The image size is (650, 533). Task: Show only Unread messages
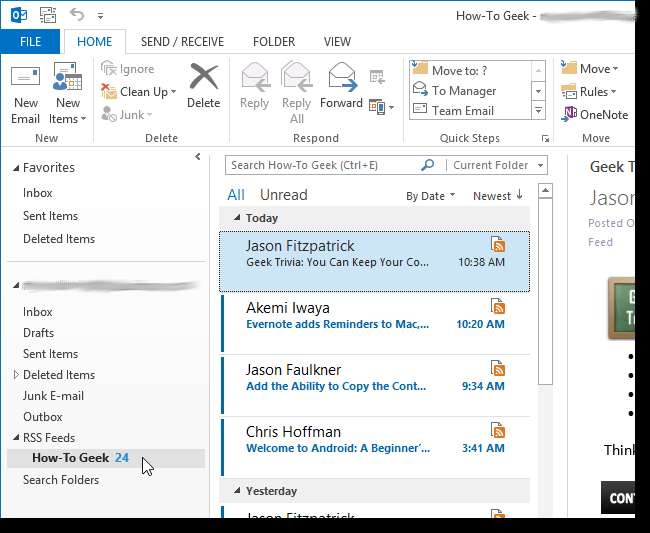click(x=283, y=195)
